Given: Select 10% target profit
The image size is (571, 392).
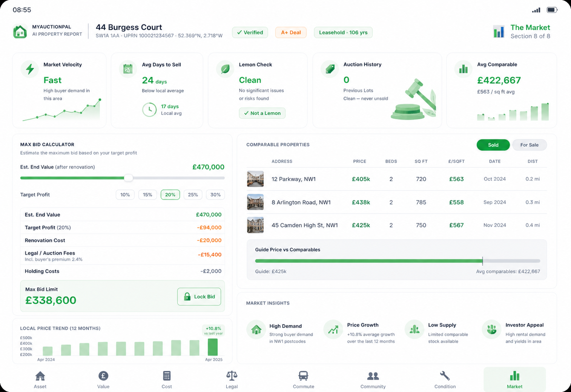Looking at the screenshot, I should tap(125, 195).
